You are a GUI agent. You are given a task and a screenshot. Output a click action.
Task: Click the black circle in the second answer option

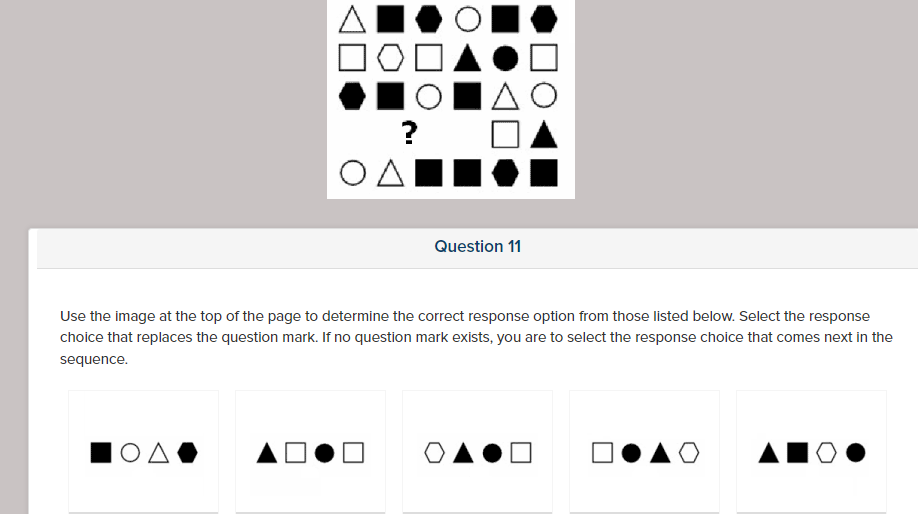pos(324,453)
